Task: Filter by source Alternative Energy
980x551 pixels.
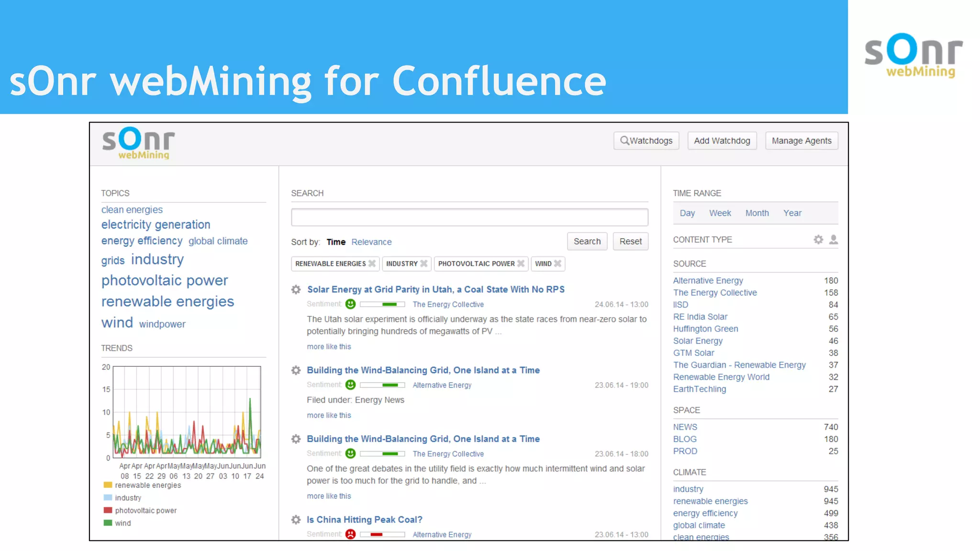Action: [708, 281]
